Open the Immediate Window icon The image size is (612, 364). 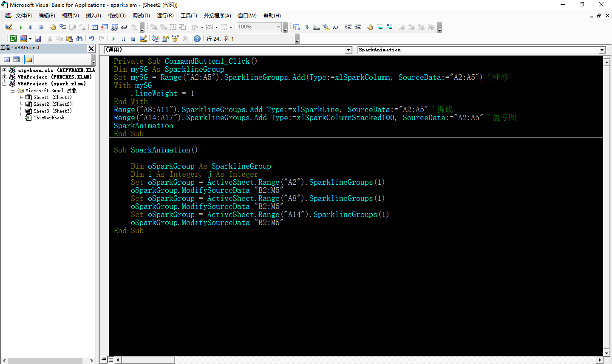(x=105, y=27)
